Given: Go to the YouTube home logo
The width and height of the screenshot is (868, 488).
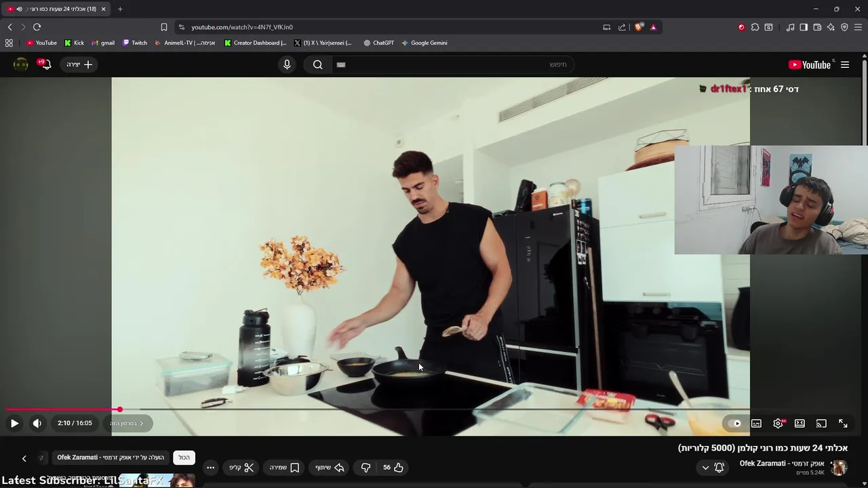Looking at the screenshot, I should pyautogui.click(x=810, y=64).
